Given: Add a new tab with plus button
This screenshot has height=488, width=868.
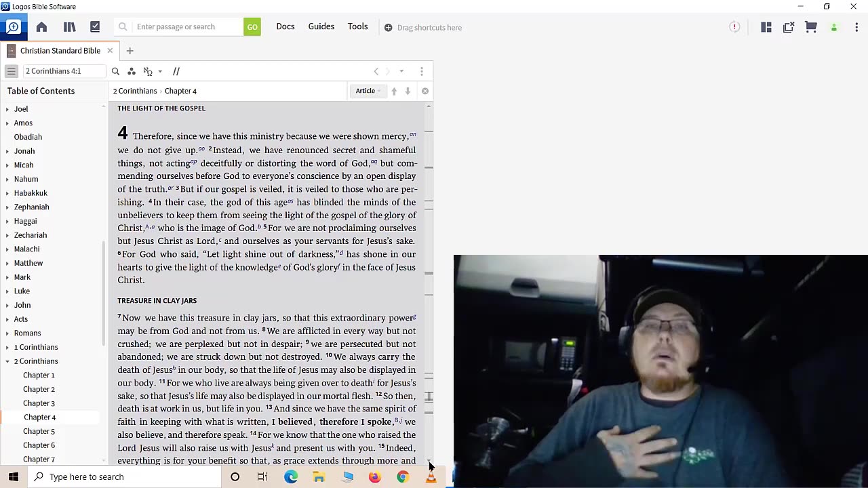Looking at the screenshot, I should (x=130, y=51).
